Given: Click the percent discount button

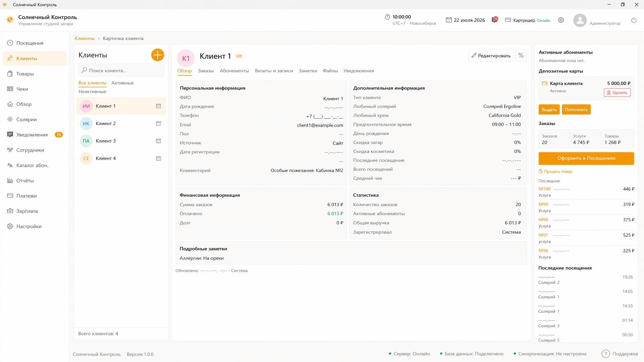Looking at the screenshot, I should (x=521, y=56).
